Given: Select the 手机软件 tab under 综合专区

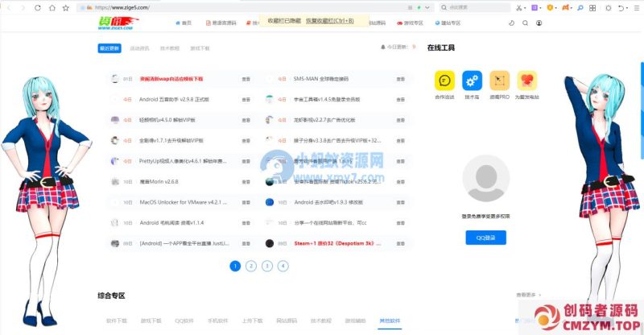Looking at the screenshot, I should click(x=217, y=321).
